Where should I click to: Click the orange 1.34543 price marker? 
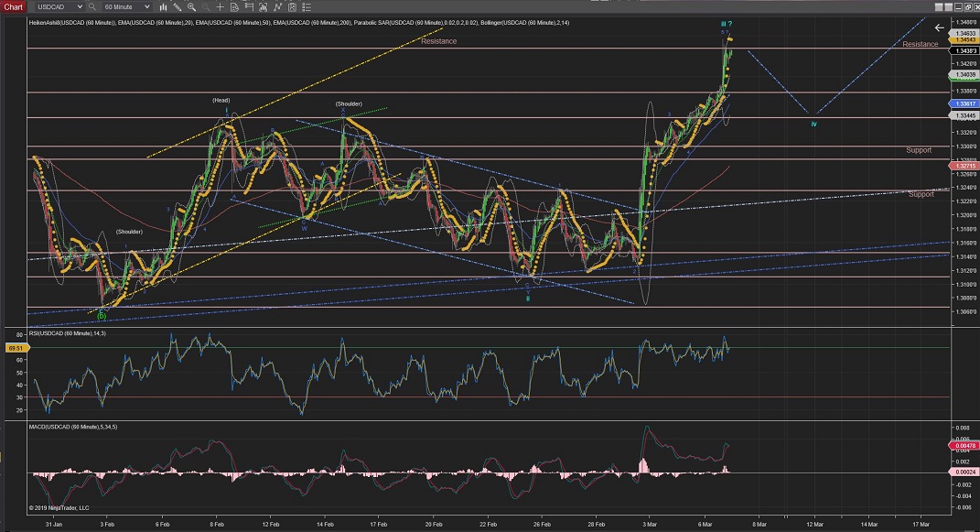click(x=964, y=40)
